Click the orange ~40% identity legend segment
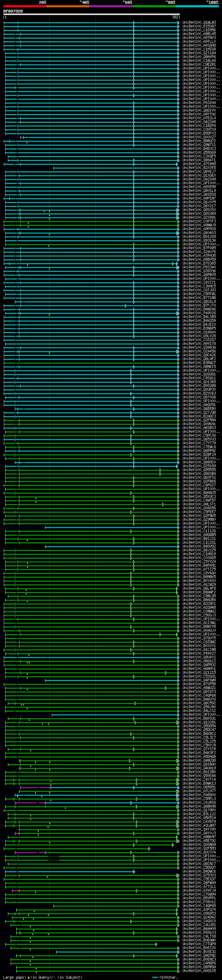 tap(68, 6)
